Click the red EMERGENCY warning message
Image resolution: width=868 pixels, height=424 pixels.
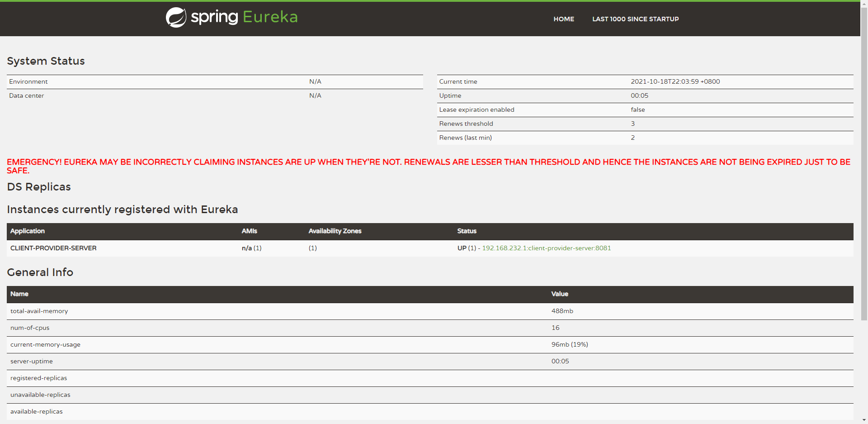pos(429,166)
